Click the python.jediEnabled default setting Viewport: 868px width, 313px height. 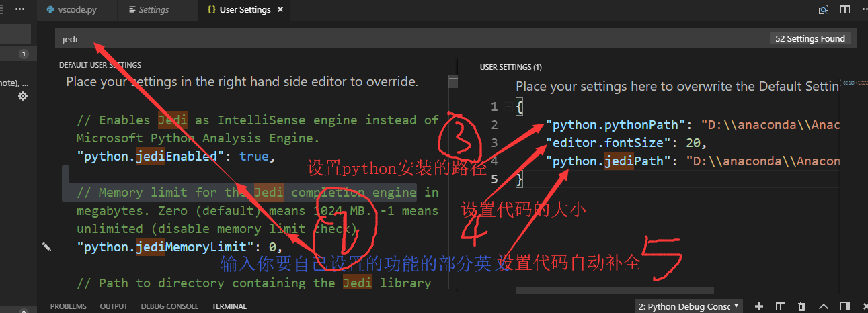(176, 156)
